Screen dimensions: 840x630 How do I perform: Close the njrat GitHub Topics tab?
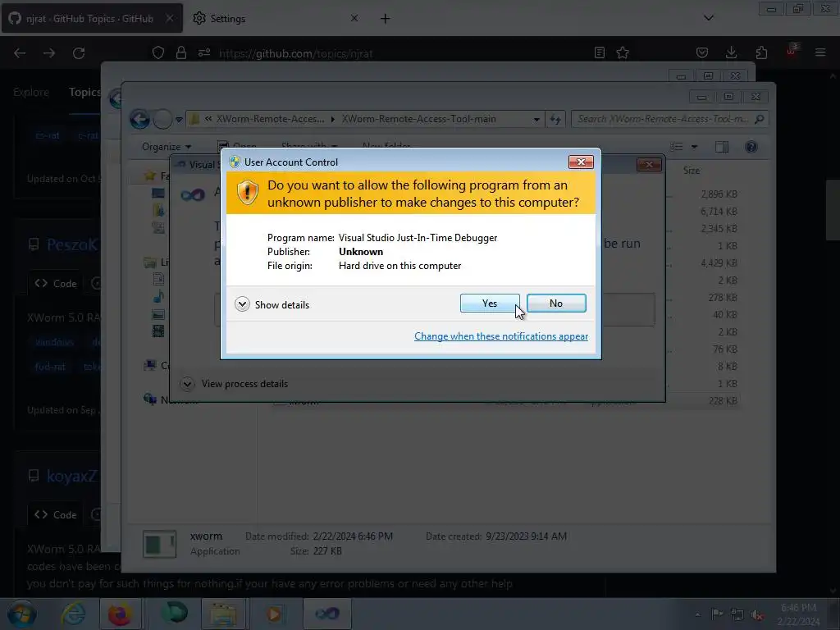pyautogui.click(x=169, y=18)
